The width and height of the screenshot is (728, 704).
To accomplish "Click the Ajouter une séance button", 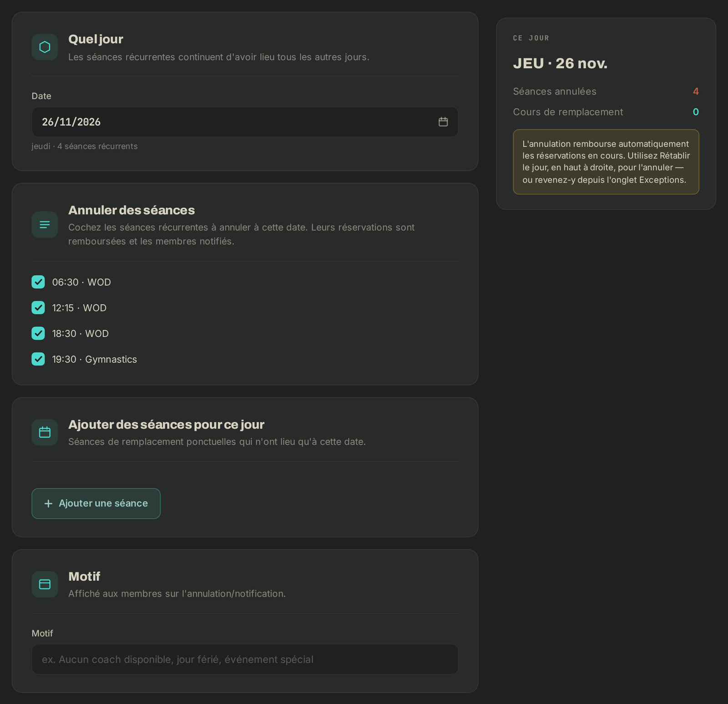I will pyautogui.click(x=96, y=503).
